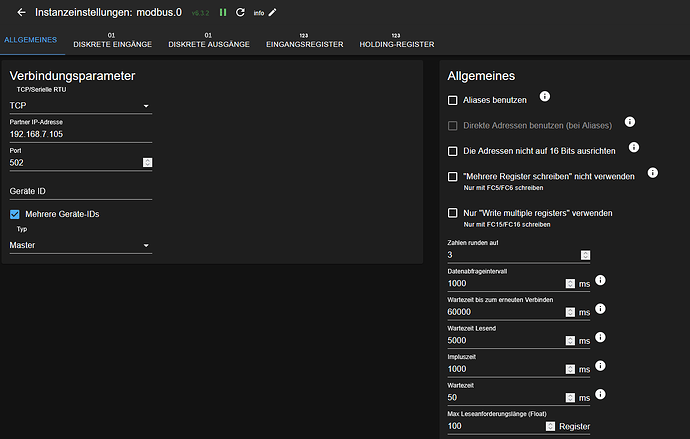Show info for Impluszeit
690x439 pixels.
point(600,366)
